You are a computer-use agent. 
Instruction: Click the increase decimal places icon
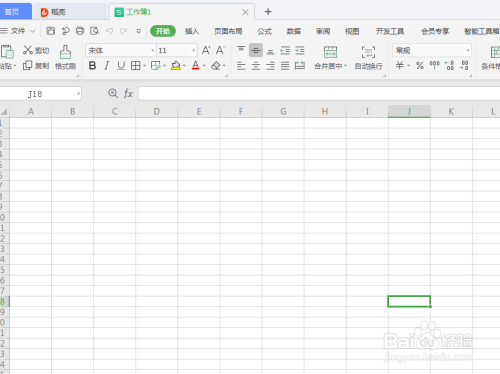coord(449,65)
